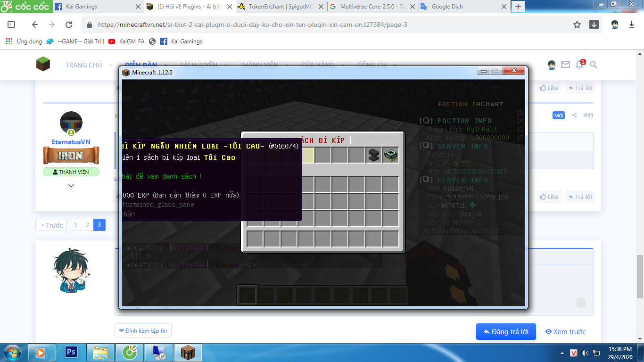This screenshot has height=362, width=644.
Task: Open the forum user account avatar
Action: pos(552,65)
